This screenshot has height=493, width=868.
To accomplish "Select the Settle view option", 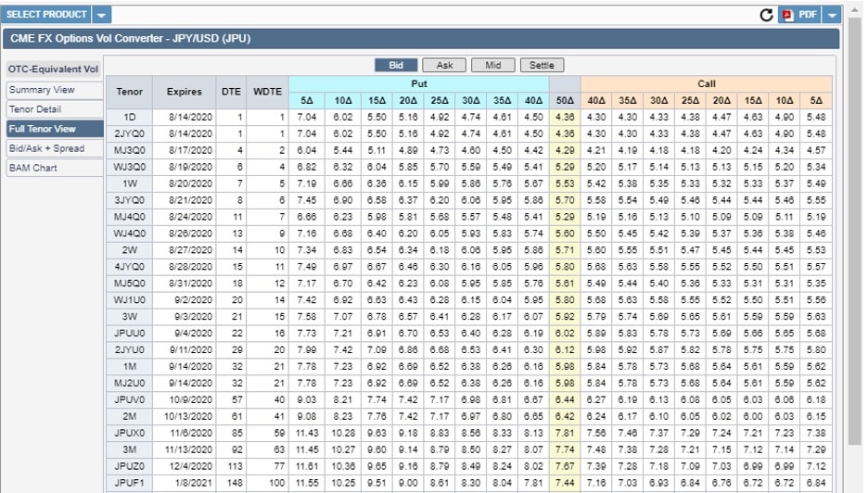I will (542, 66).
